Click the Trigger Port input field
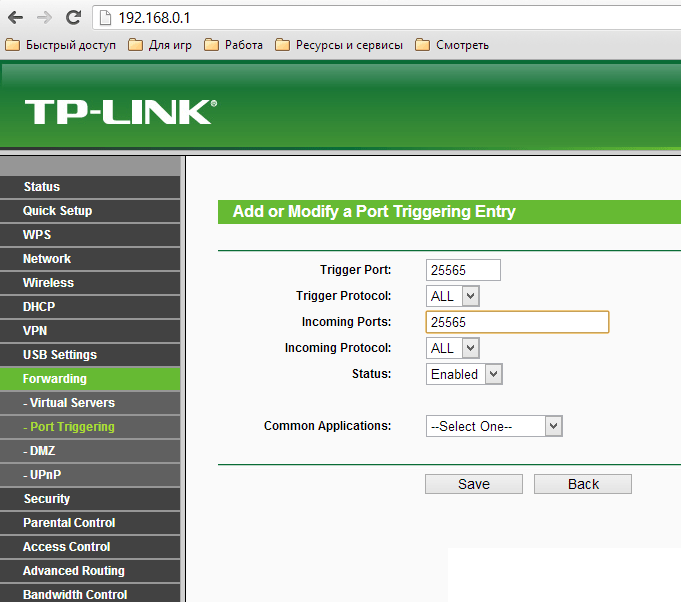The height and width of the screenshot is (602, 681). [463, 270]
